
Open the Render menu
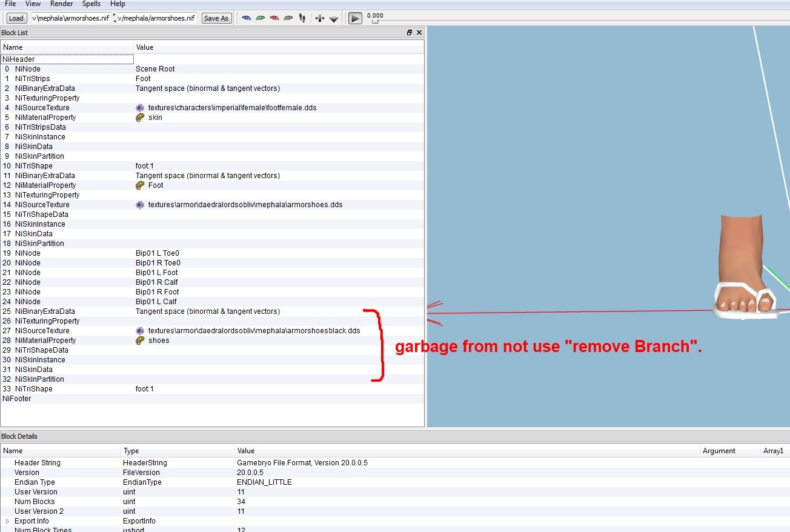(x=62, y=4)
